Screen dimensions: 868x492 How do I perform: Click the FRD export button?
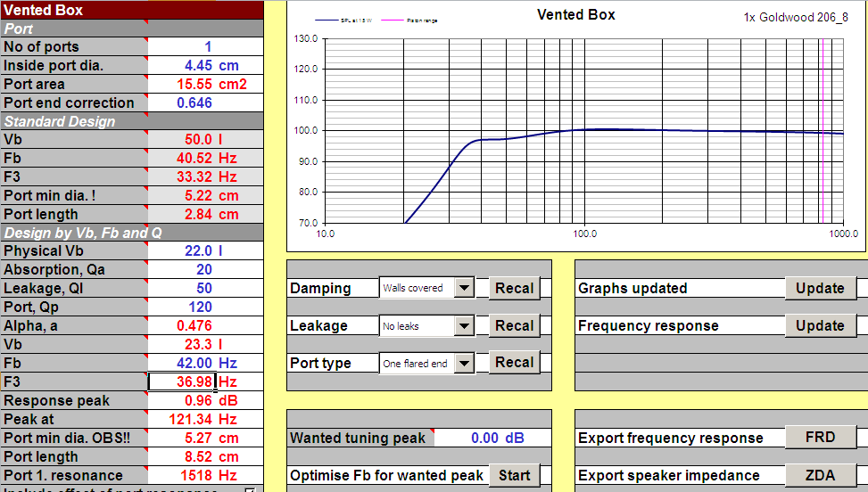[820, 438]
